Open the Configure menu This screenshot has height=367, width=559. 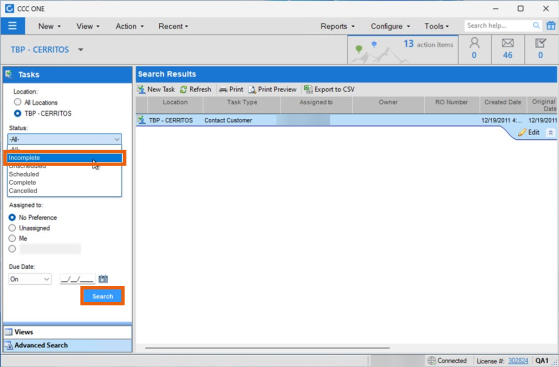pyautogui.click(x=390, y=26)
